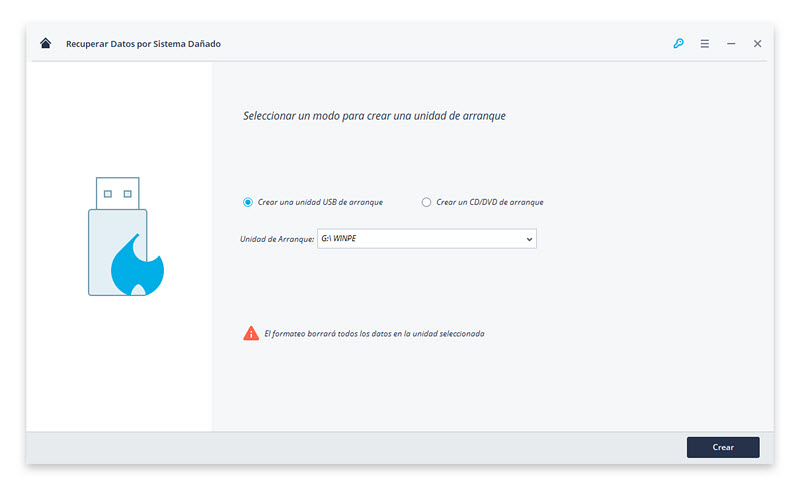Click the formatting warning message text
The width and height of the screenshot is (800, 493).
(374, 334)
